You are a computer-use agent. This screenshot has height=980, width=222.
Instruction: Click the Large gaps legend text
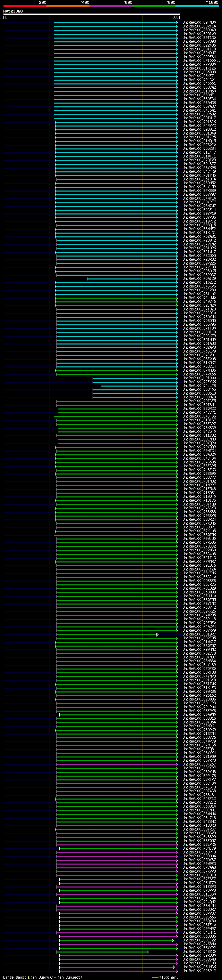tap(43, 977)
